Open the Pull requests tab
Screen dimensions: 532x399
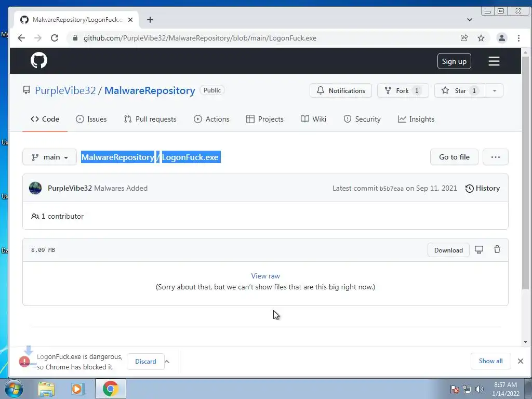tap(150, 119)
